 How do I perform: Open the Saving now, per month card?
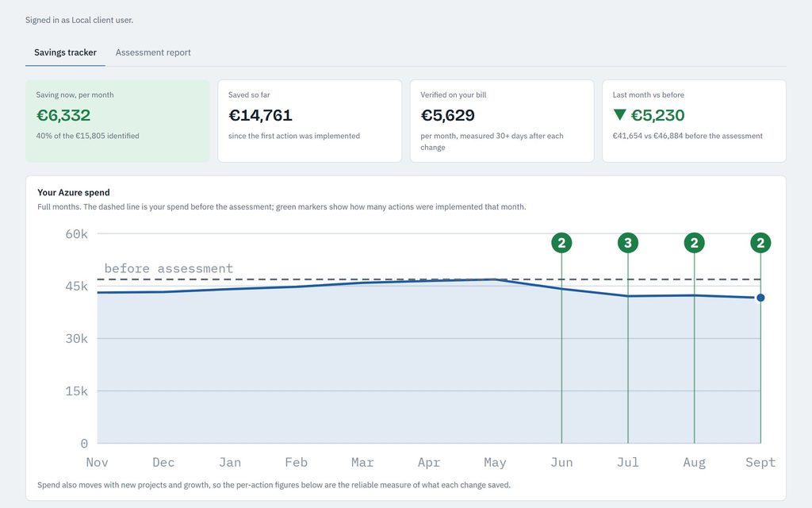[117, 121]
